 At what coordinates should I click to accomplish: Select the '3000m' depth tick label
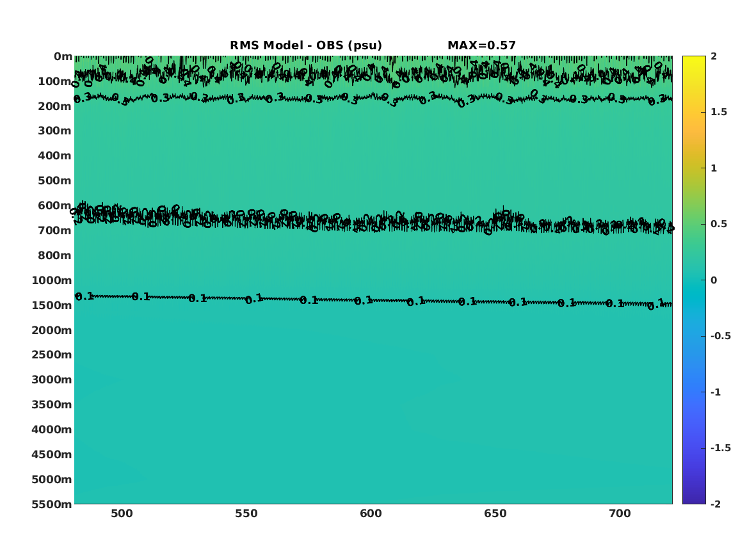pyautogui.click(x=52, y=380)
